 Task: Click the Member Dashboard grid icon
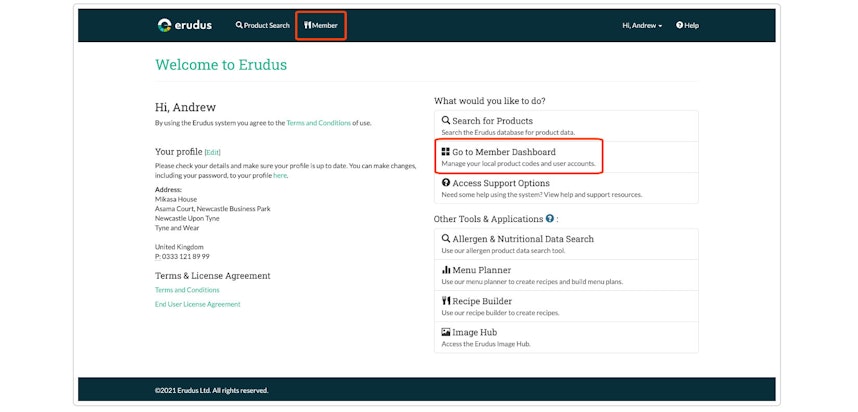click(x=446, y=152)
